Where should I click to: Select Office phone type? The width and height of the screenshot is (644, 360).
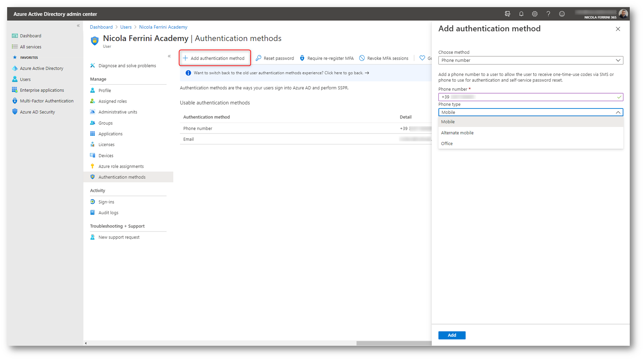pos(531,144)
